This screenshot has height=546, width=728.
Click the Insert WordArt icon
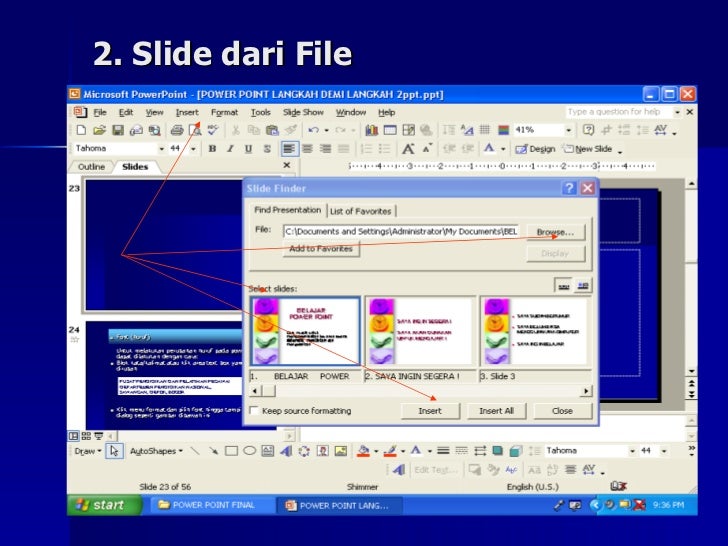tap(286, 451)
